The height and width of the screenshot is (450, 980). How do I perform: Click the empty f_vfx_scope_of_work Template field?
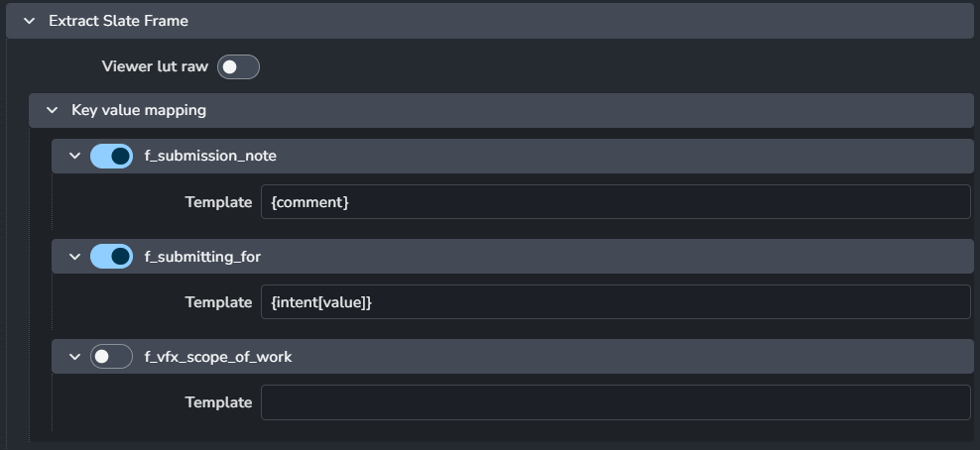coord(615,402)
